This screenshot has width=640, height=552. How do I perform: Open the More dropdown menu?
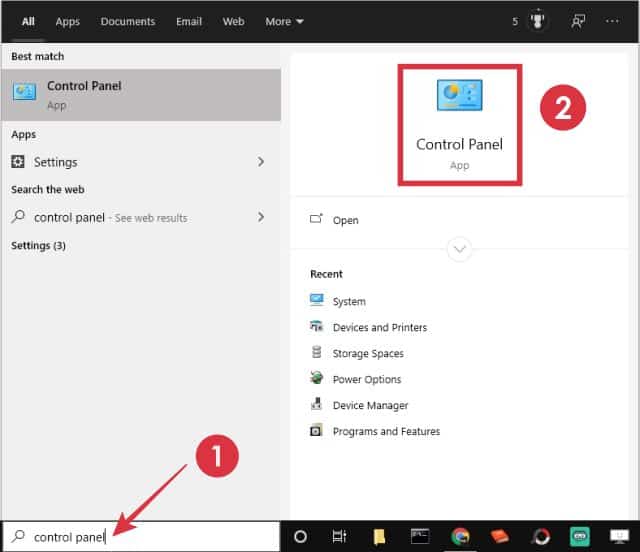point(284,21)
